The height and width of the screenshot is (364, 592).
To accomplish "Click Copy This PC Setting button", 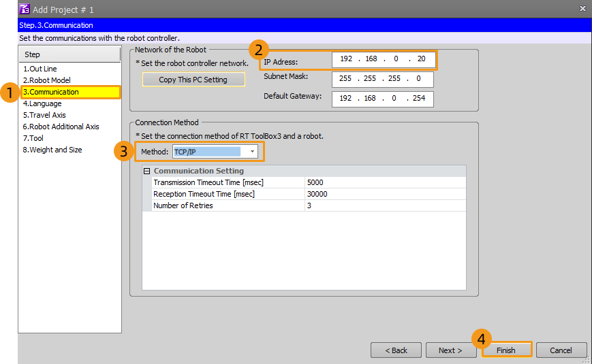I will pyautogui.click(x=193, y=80).
